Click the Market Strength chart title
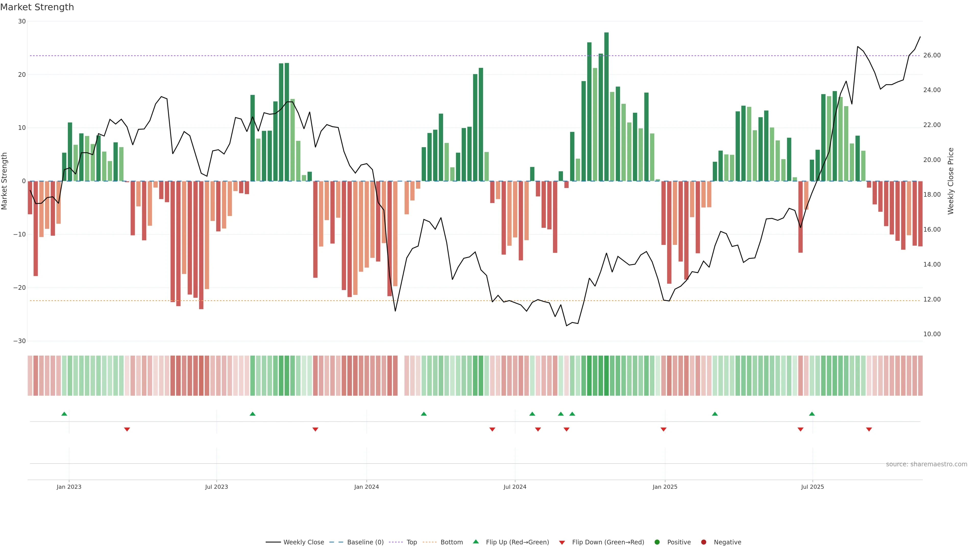The image size is (980, 551). coord(37,7)
